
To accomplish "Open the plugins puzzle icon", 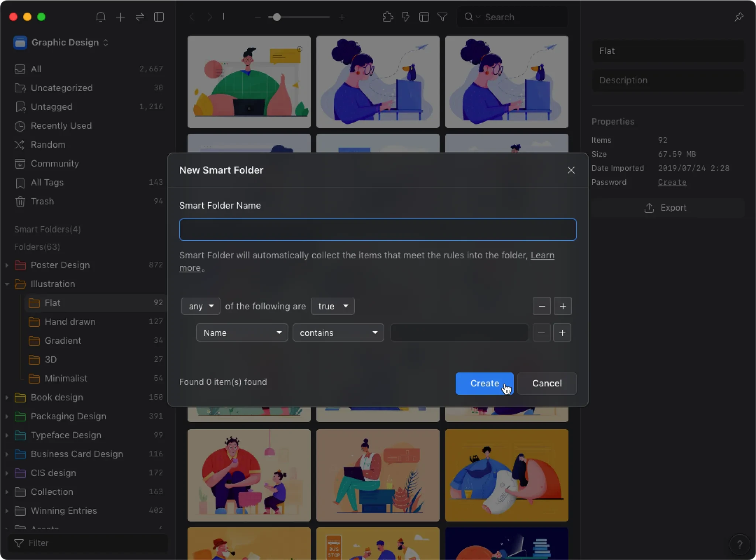I will tap(388, 17).
